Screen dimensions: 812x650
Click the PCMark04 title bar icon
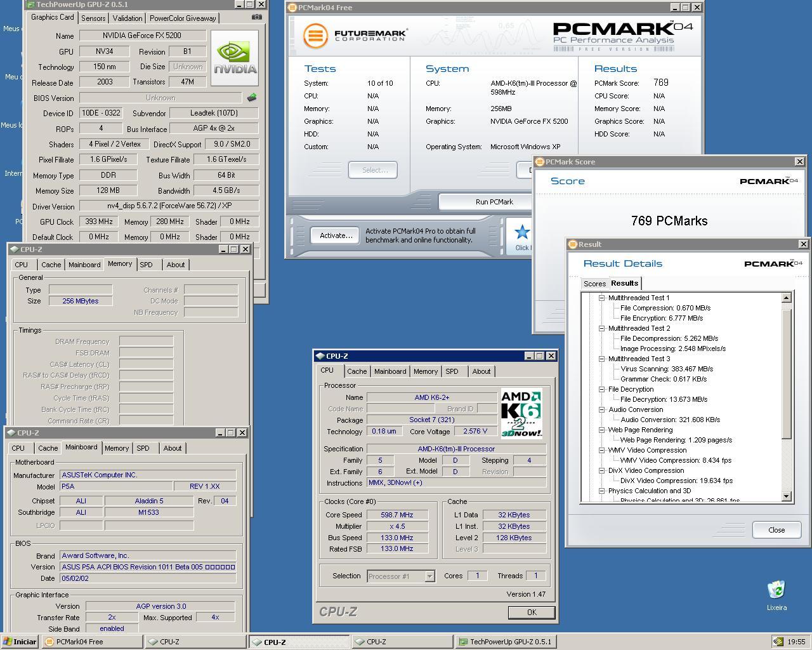tap(292, 8)
